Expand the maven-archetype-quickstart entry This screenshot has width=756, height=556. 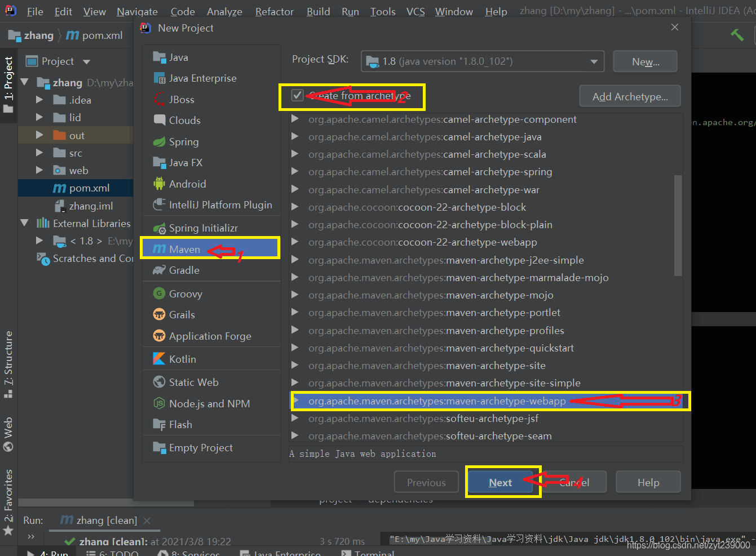click(295, 348)
